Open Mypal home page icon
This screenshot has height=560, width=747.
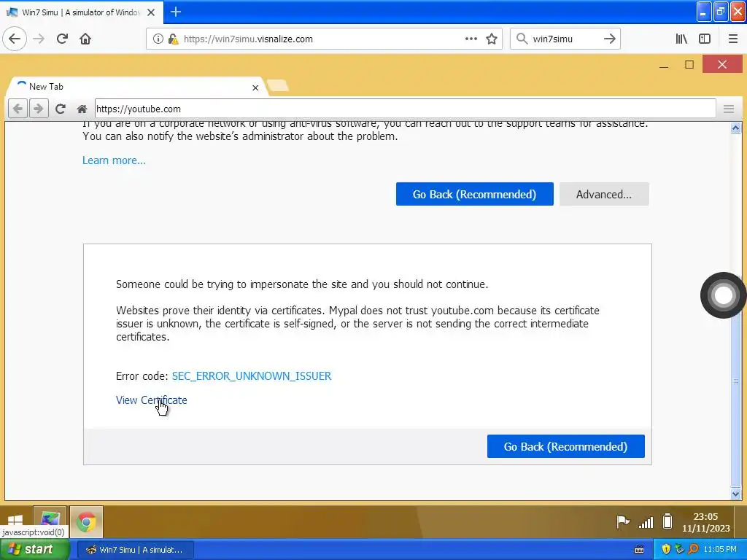(x=82, y=109)
